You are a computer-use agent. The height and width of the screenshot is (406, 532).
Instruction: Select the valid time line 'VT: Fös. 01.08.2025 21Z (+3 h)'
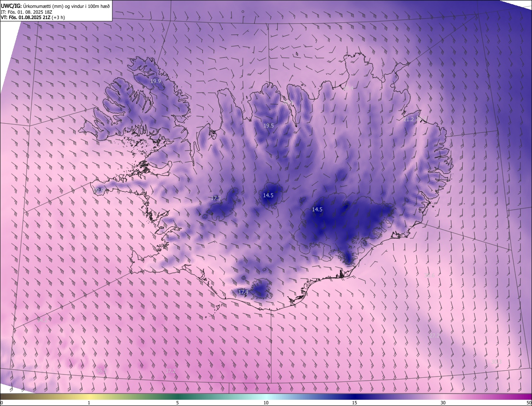tap(33, 17)
